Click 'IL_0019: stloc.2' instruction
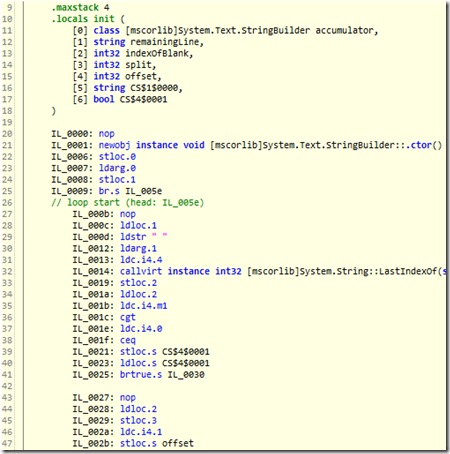The width and height of the screenshot is (450, 454). 115,283
